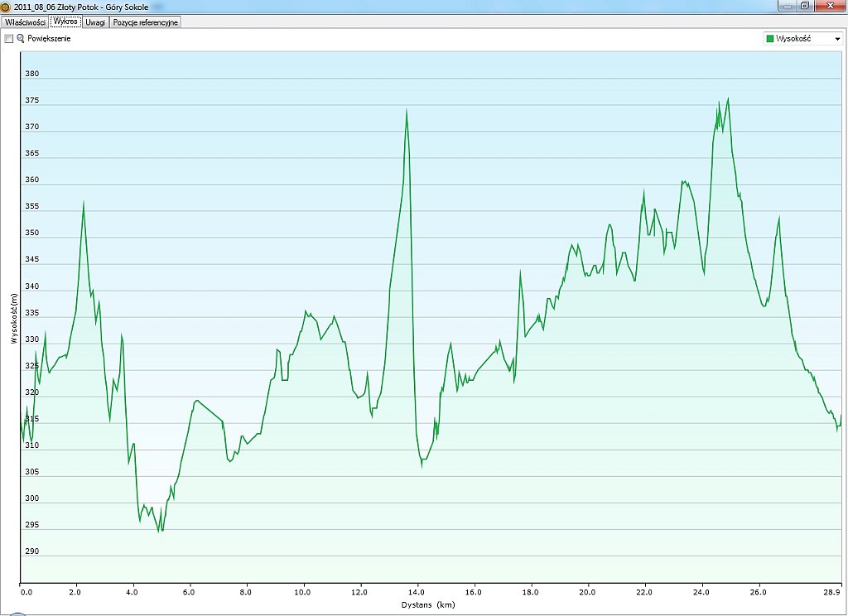
Task: Minimize the track window
Action: click(785, 6)
